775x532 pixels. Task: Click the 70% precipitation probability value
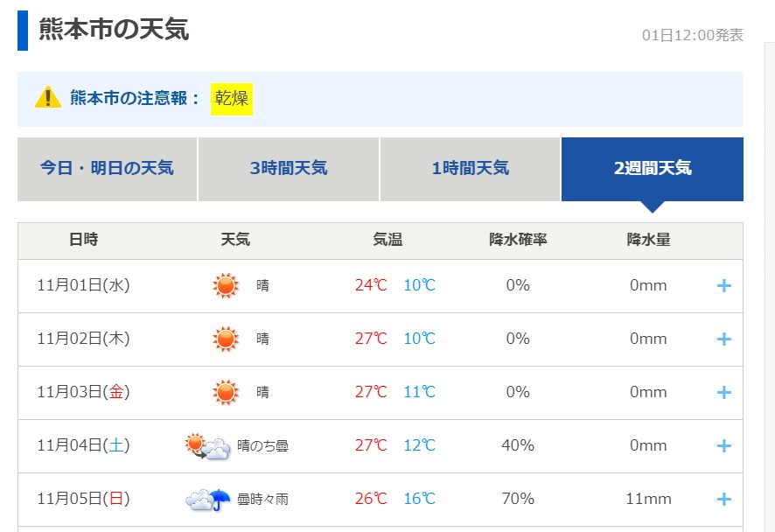[518, 500]
